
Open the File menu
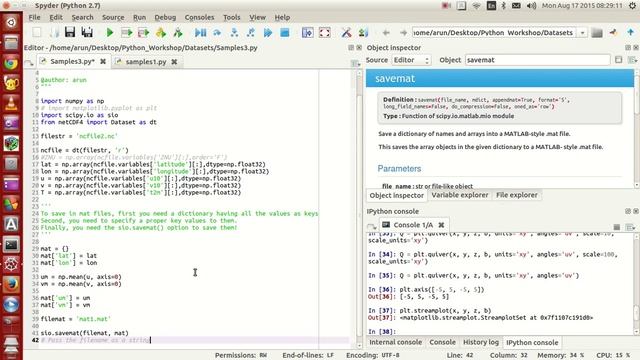click(x=34, y=17)
